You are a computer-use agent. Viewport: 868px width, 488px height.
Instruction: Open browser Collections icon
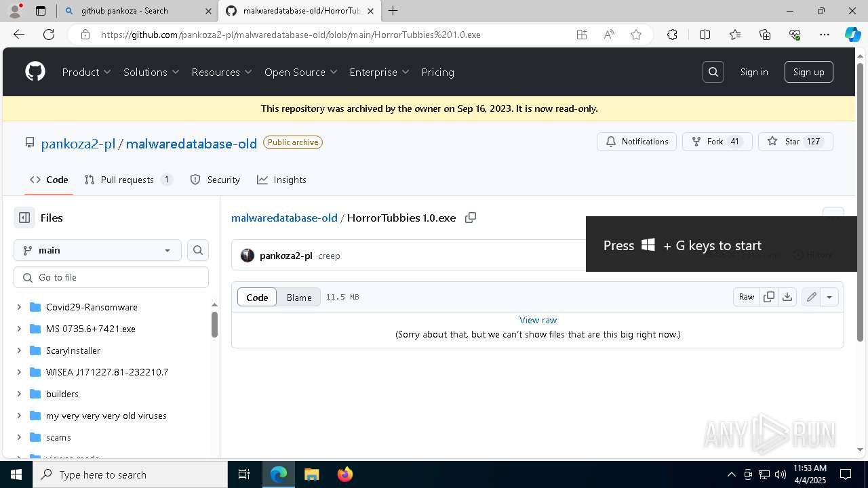pos(765,35)
